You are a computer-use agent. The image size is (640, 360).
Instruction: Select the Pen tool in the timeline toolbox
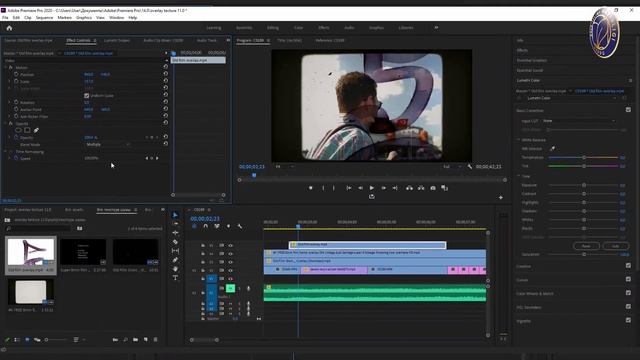(x=176, y=260)
